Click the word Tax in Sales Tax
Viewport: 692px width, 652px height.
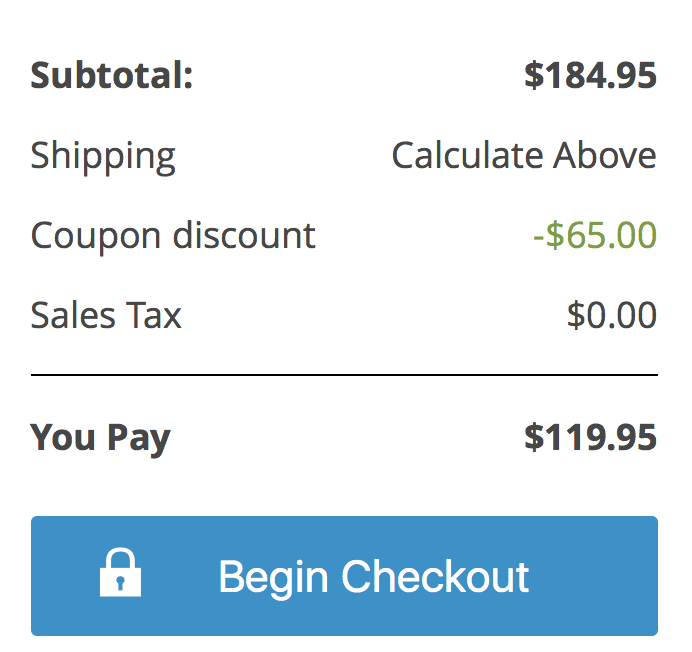(154, 316)
